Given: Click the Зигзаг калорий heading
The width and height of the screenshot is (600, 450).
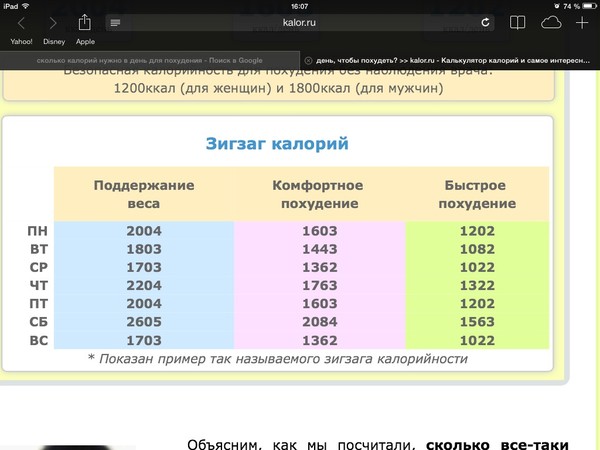Looking at the screenshot, I should coord(277,143).
